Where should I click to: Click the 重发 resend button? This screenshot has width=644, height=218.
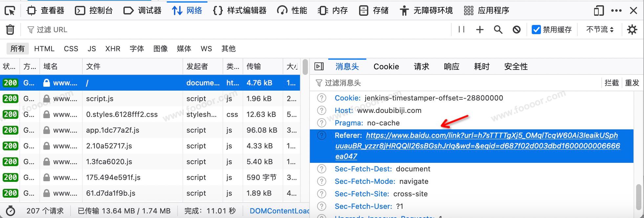click(632, 83)
